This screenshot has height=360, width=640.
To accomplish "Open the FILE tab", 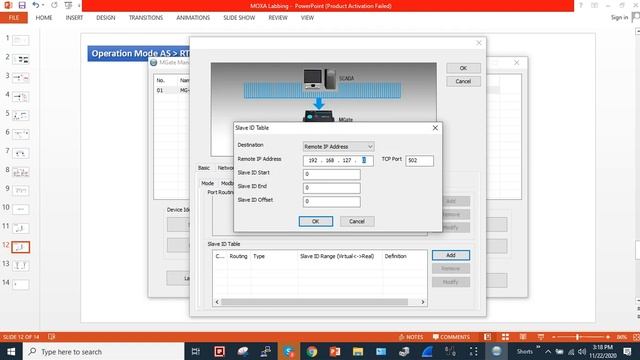I will click(x=14, y=18).
